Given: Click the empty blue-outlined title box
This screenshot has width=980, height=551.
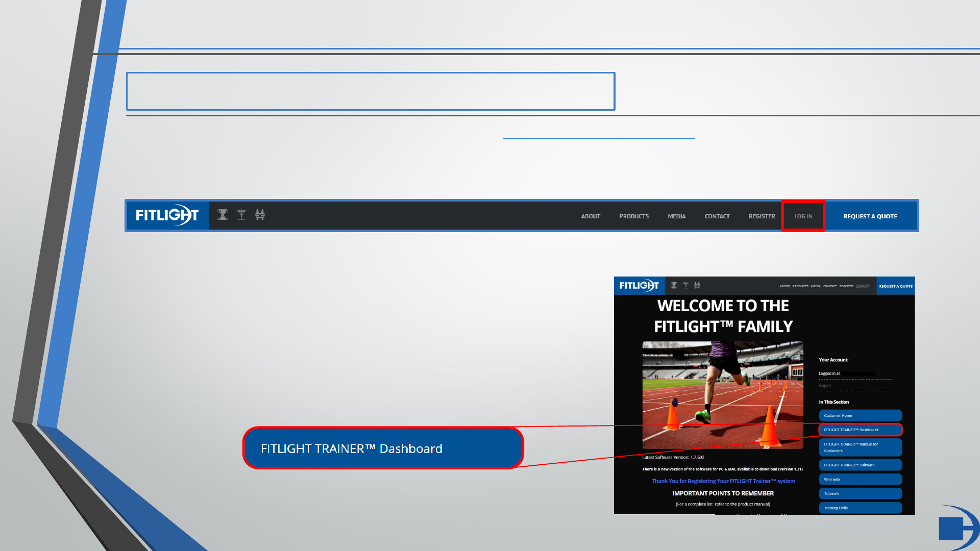Looking at the screenshot, I should (371, 91).
